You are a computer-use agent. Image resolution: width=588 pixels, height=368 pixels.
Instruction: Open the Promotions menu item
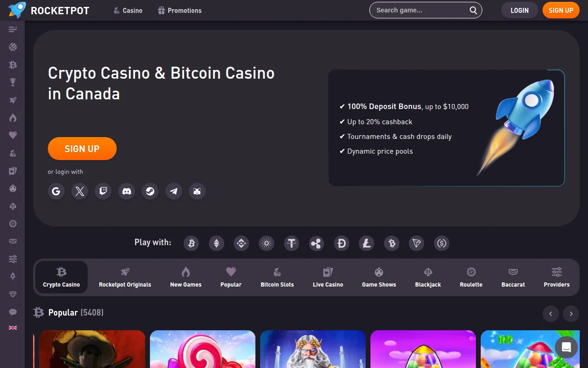point(180,10)
